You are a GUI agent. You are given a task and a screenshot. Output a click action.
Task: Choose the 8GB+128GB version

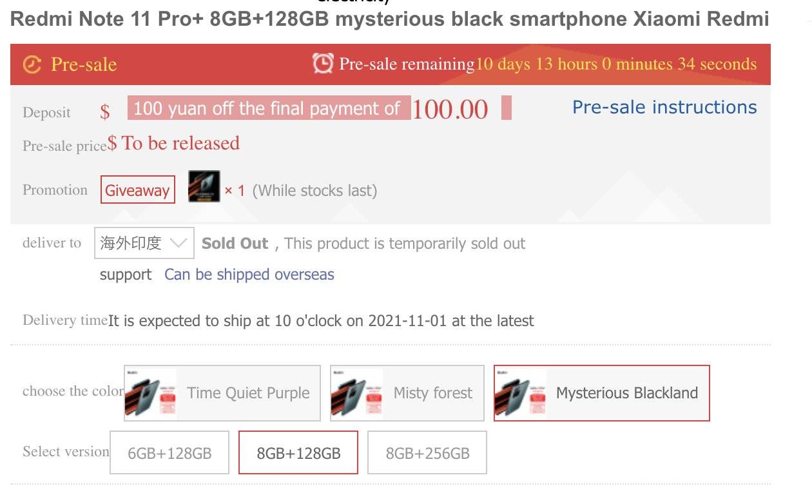(298, 452)
